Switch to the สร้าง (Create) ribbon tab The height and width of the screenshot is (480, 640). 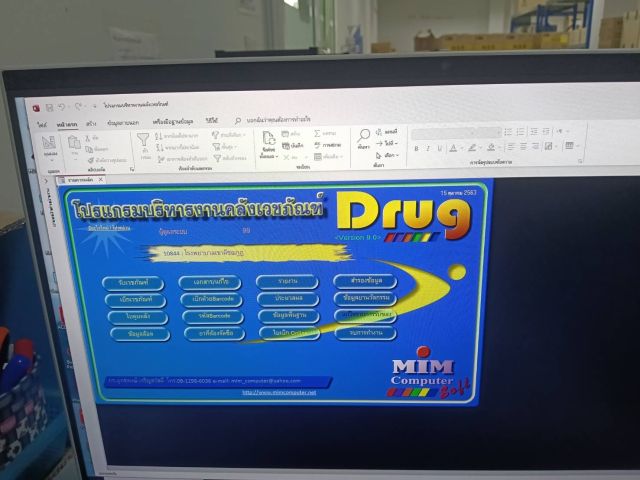(x=91, y=123)
